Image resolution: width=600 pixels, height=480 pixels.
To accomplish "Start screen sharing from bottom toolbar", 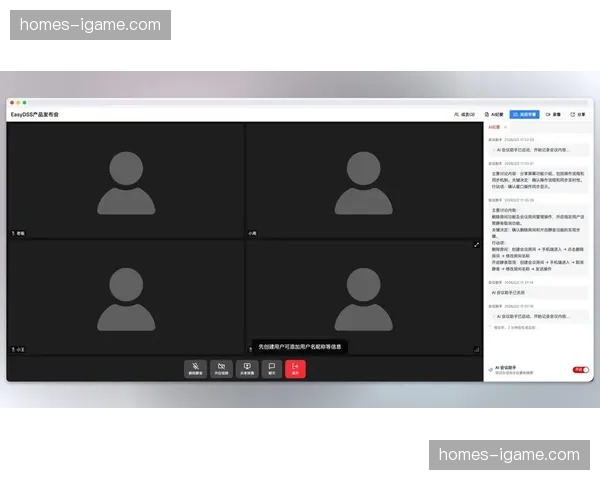I will click(246, 368).
